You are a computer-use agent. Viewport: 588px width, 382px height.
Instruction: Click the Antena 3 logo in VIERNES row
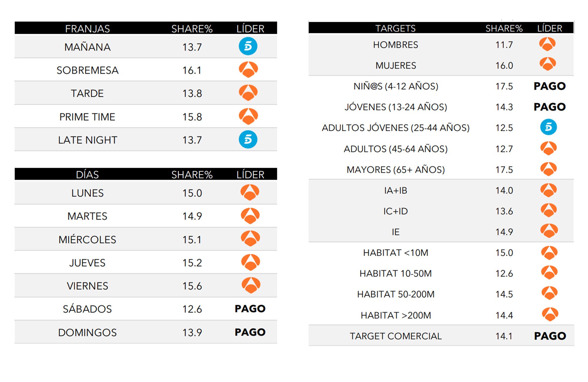tap(251, 285)
